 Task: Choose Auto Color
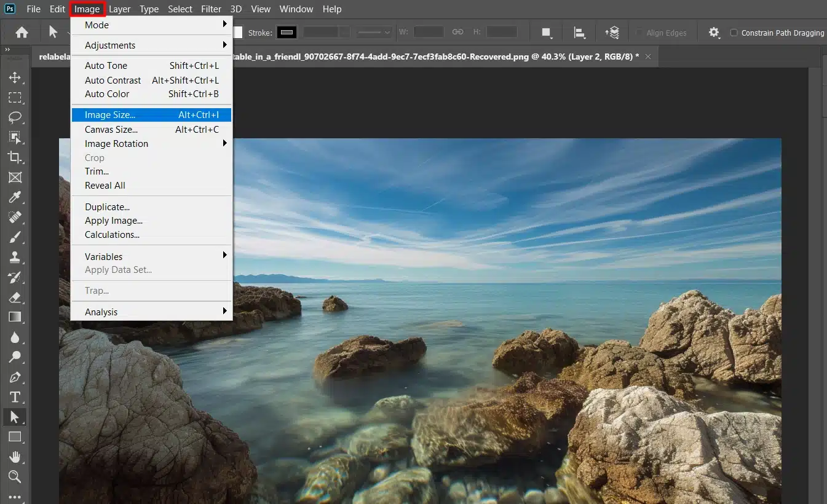(151, 93)
